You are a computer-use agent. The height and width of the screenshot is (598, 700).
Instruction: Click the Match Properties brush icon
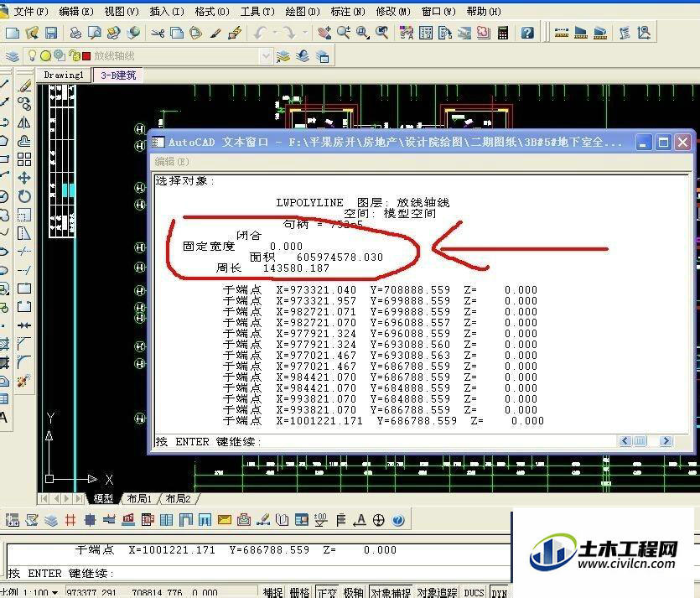coord(216,33)
